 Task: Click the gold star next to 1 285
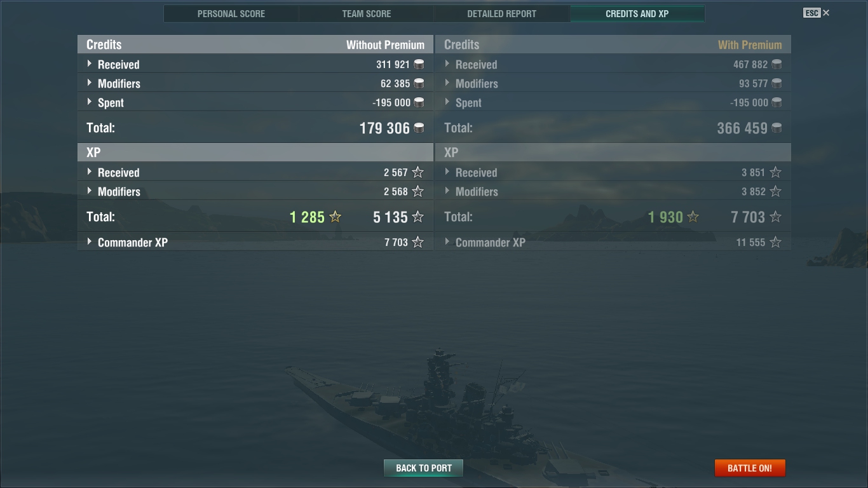[x=336, y=217]
